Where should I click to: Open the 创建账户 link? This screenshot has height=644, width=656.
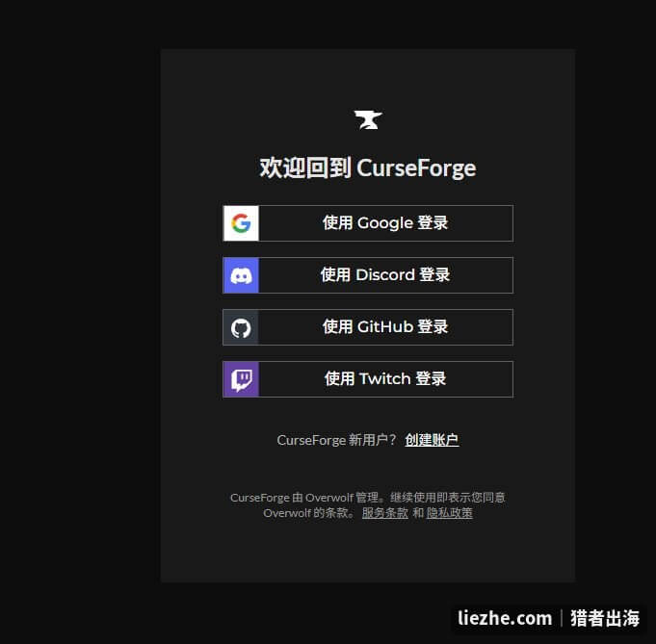pyautogui.click(x=432, y=440)
